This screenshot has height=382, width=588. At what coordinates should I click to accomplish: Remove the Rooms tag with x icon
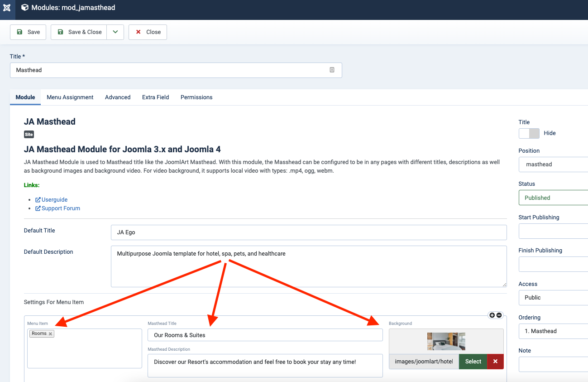coord(51,334)
